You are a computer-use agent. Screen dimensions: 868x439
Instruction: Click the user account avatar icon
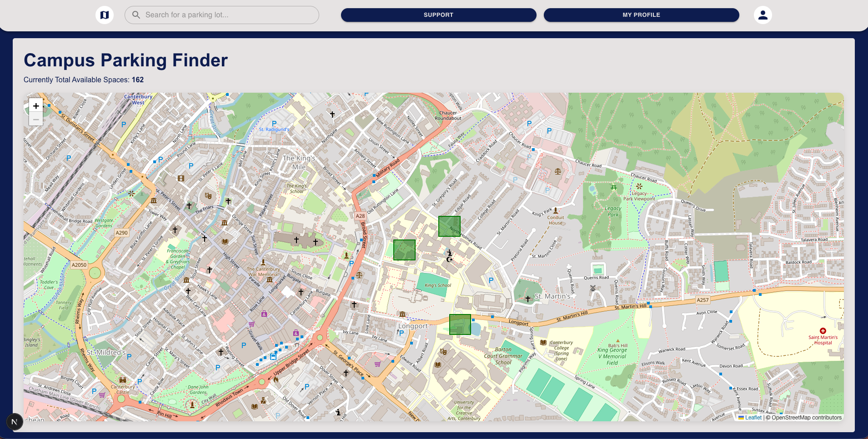[763, 15]
